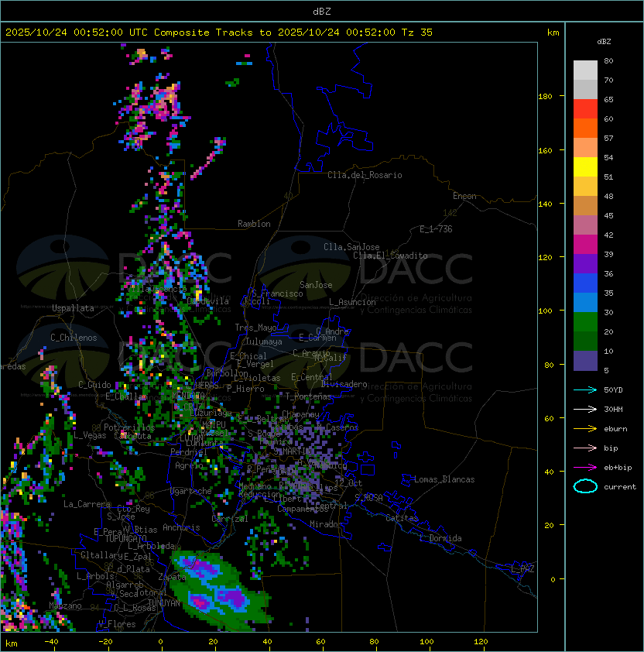
Task: Click the 'L_Vegas' map label
Action: (90, 435)
